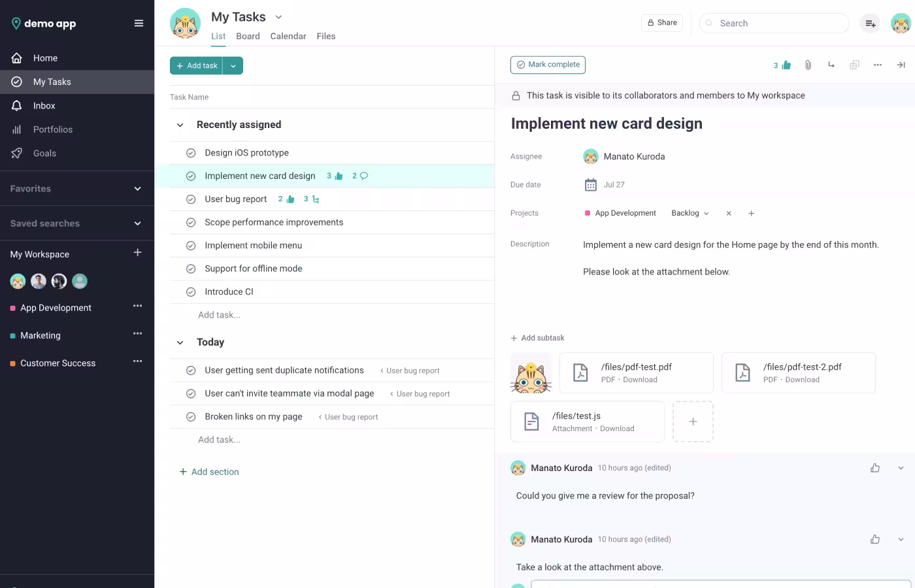
Task: Open the My Tasks title dropdown
Action: [x=278, y=16]
